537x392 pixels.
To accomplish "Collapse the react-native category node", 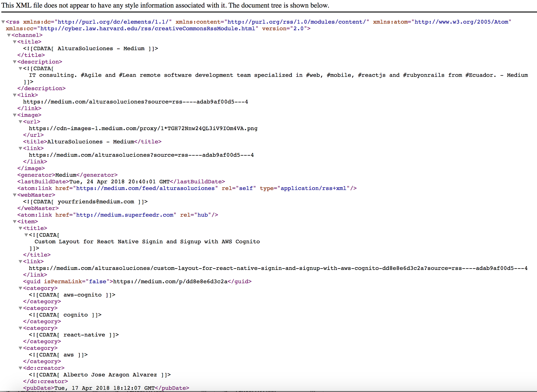I will pos(20,328).
